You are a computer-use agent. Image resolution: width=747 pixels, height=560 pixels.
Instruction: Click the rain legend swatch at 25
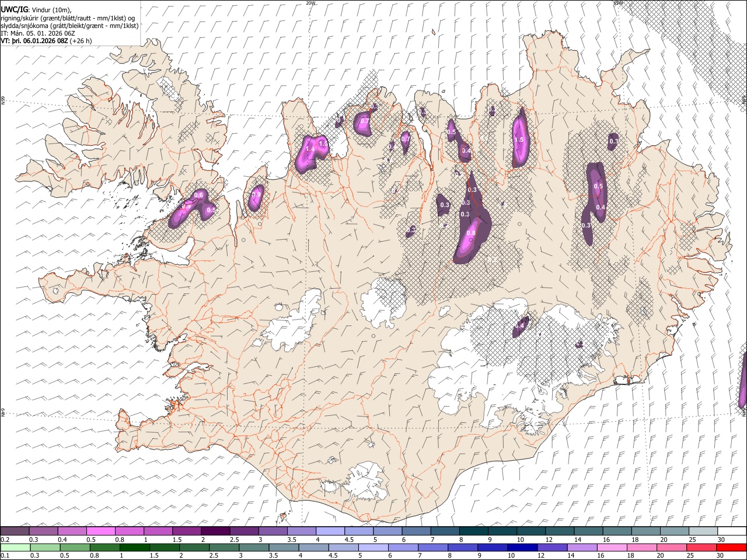701,547
